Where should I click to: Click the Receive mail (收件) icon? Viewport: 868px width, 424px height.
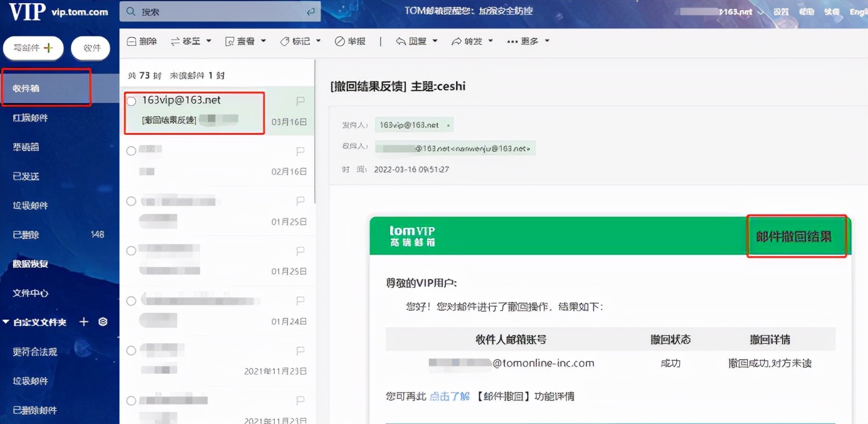tap(90, 47)
